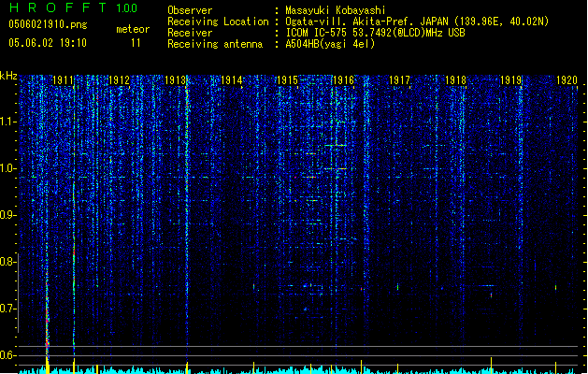The image size is (588, 374).
Task: Click the 0.8 kHz frequency axis label
Action: pyautogui.click(x=7, y=262)
